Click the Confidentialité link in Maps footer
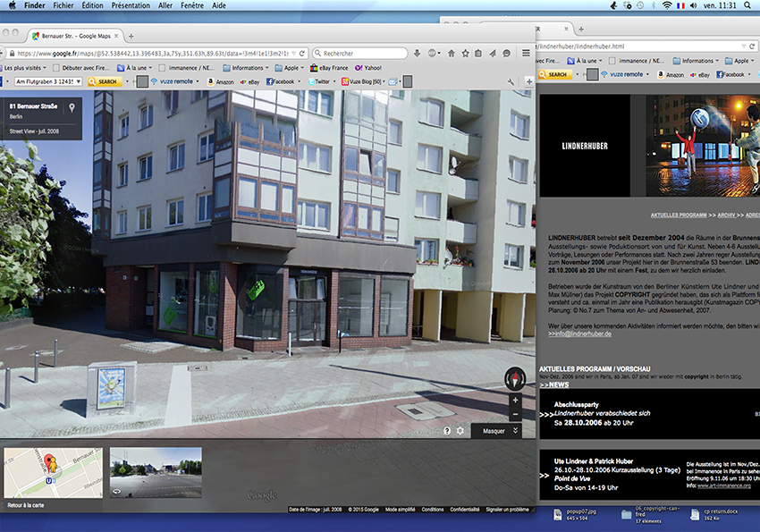The height and width of the screenshot is (532, 760). click(x=464, y=510)
